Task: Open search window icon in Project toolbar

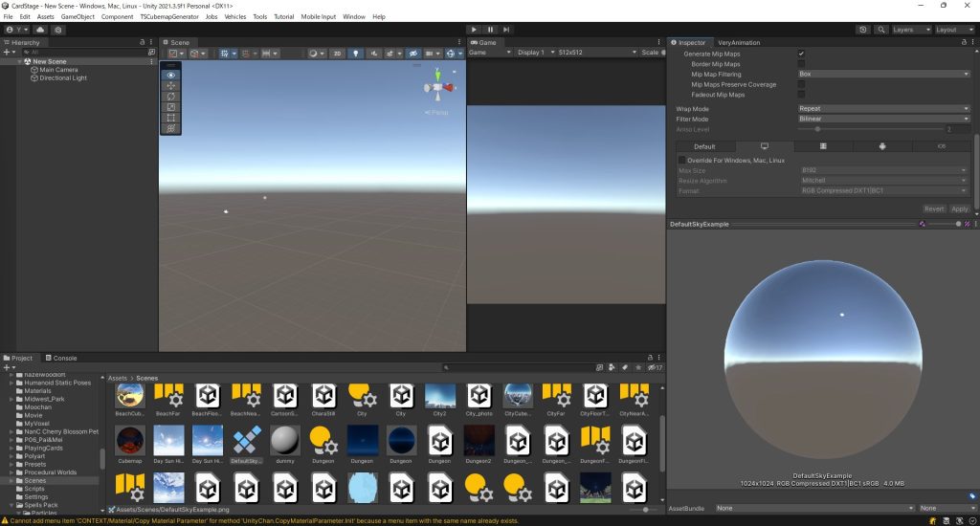Action: pyautogui.click(x=599, y=367)
